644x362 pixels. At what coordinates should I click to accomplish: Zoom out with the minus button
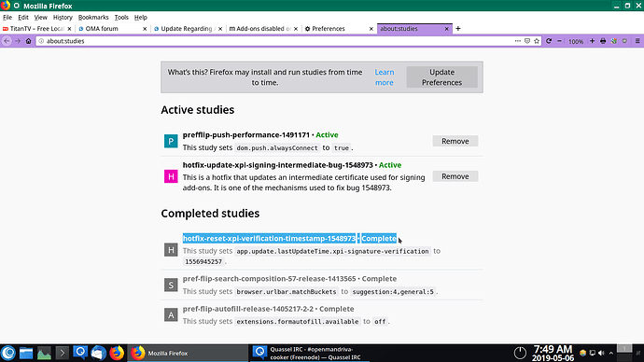(559, 41)
